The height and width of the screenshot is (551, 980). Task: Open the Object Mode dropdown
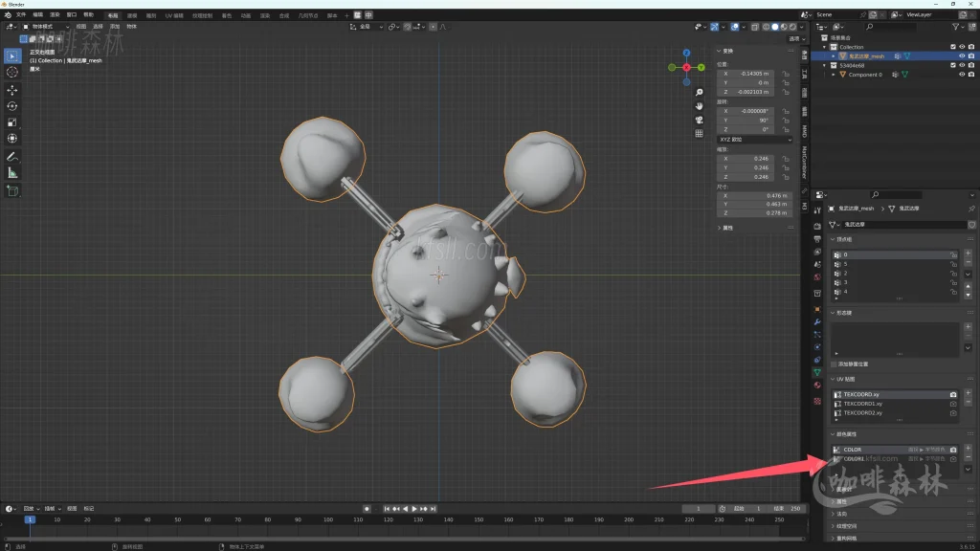pyautogui.click(x=45, y=27)
